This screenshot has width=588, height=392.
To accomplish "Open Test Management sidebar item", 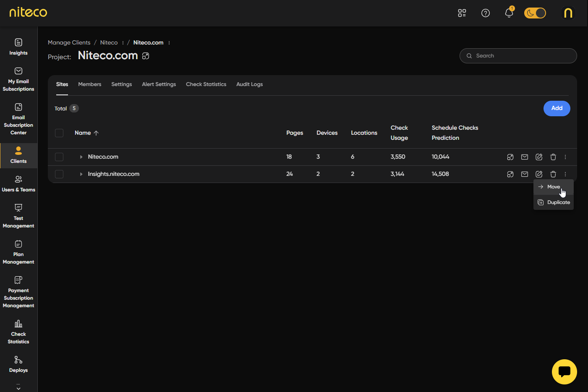I will click(x=18, y=216).
